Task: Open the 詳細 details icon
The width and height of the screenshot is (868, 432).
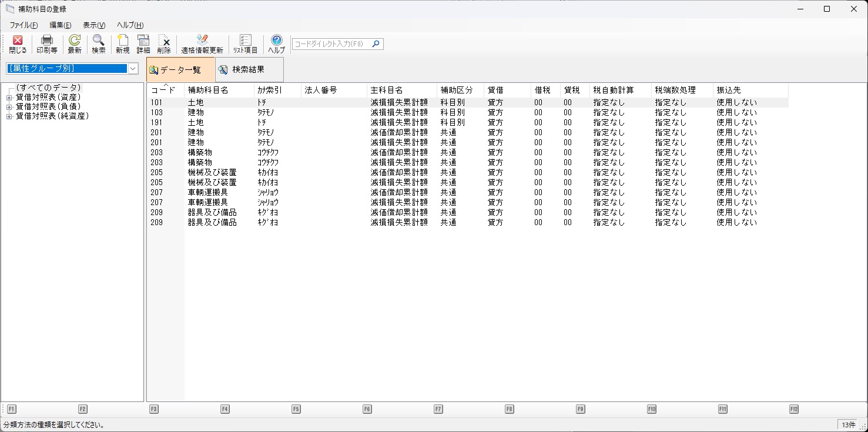Action: coord(143,44)
